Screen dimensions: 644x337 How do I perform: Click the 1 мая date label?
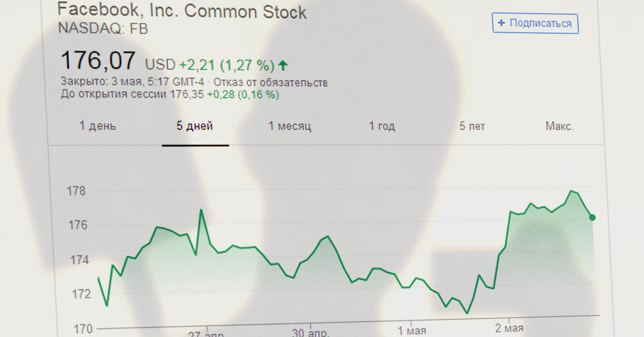pos(413,328)
